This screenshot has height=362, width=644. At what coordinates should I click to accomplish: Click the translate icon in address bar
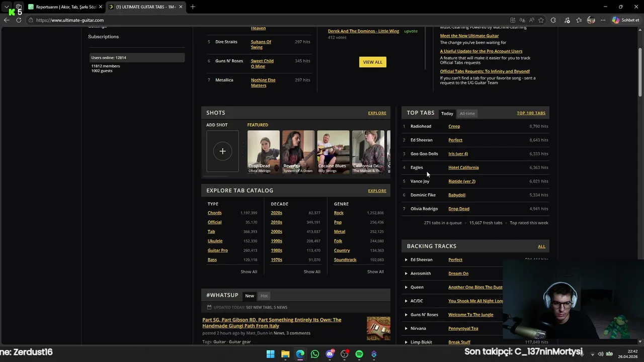point(522,20)
